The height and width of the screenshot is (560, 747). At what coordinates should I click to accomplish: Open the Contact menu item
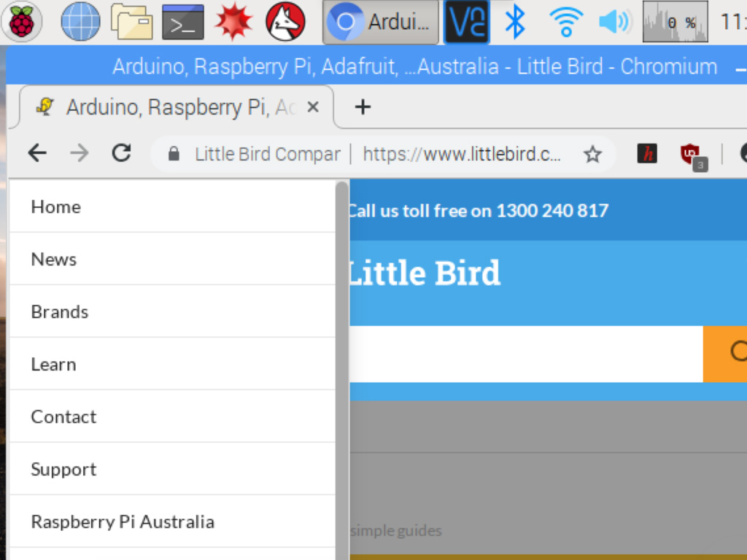(172, 416)
